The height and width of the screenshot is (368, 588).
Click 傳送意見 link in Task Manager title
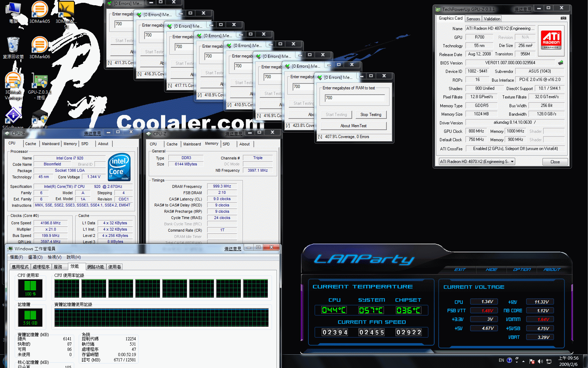(x=233, y=249)
